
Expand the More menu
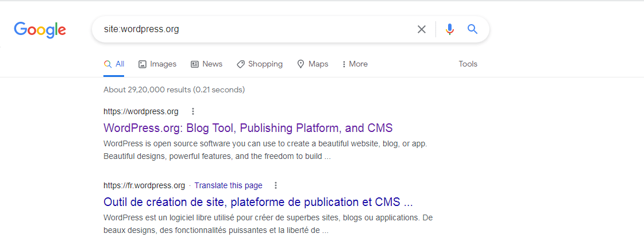355,64
